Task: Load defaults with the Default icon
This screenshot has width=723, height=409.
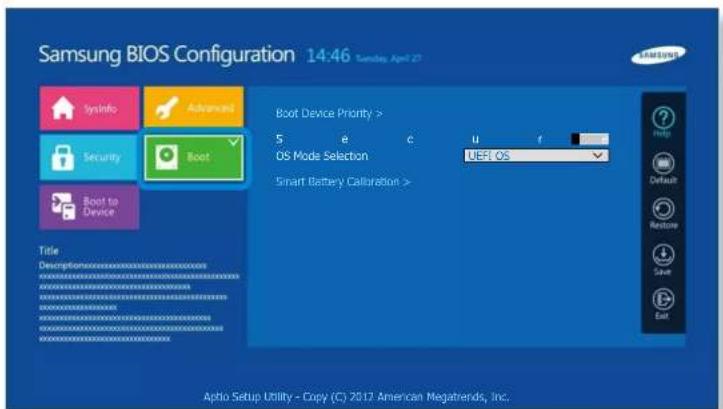Action: coord(663,164)
